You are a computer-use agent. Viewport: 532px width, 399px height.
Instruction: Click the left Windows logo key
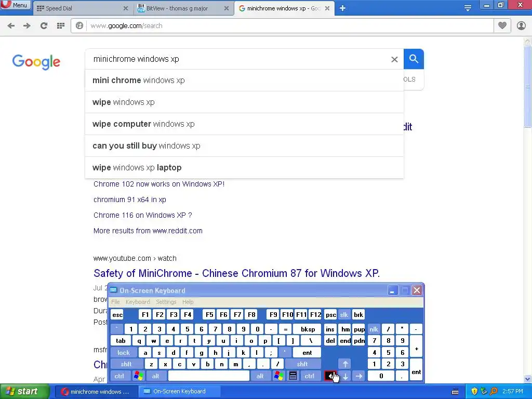(x=138, y=376)
